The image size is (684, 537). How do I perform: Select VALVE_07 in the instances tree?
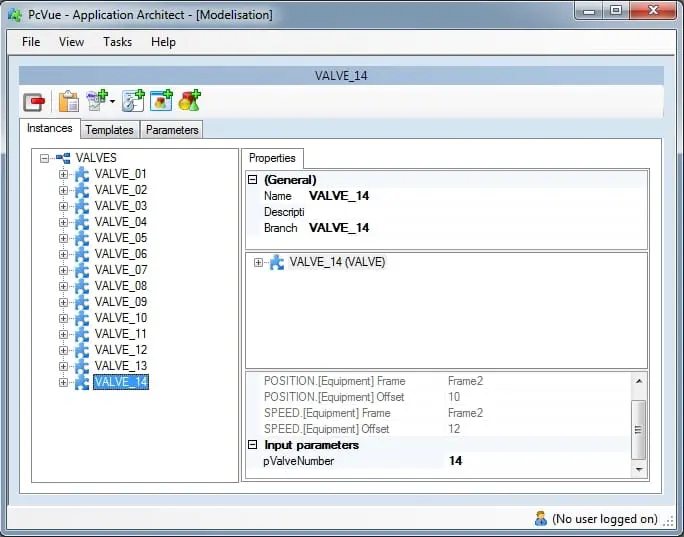pos(120,270)
